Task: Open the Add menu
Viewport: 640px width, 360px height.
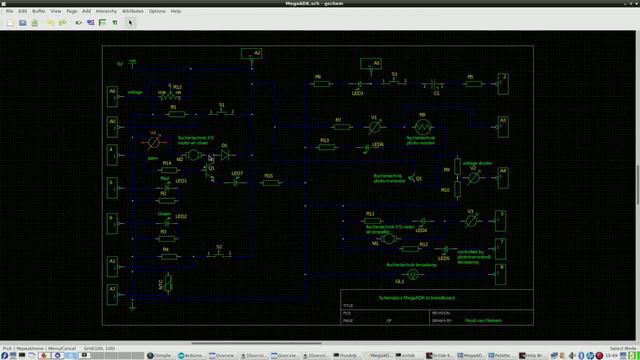Action: pos(86,11)
